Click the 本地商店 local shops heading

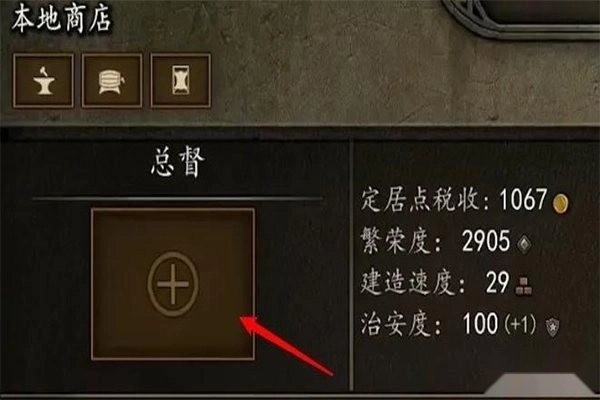pos(61,19)
